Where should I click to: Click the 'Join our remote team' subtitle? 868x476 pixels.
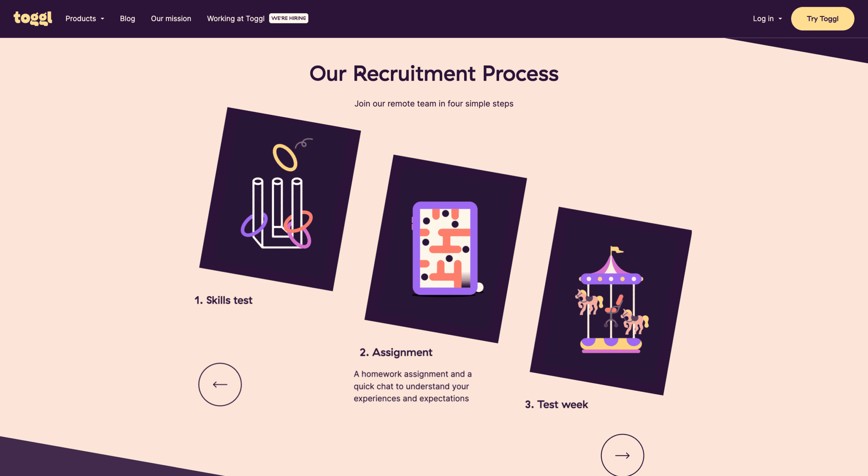(434, 103)
